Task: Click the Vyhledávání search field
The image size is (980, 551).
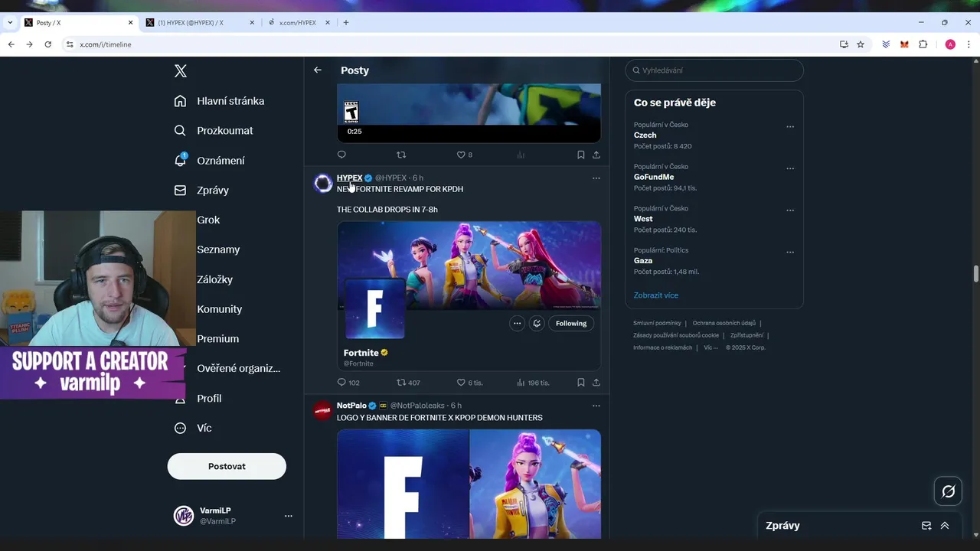Action: 714,70
